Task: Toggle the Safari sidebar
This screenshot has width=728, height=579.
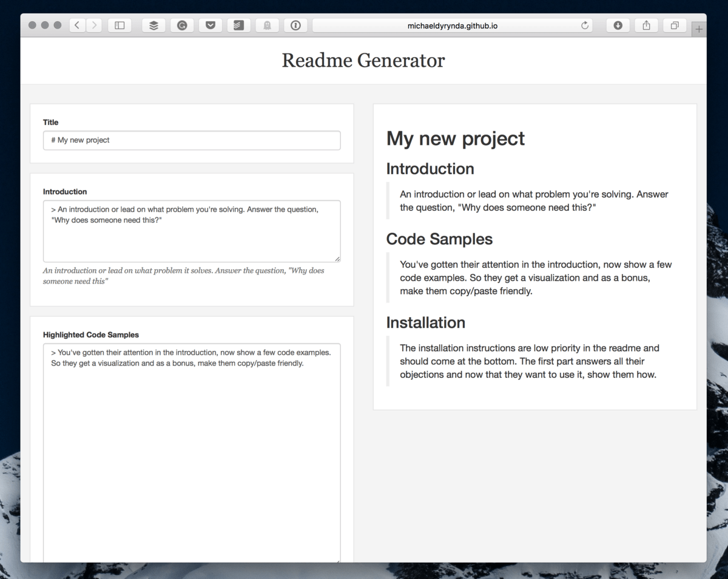Action: pyautogui.click(x=120, y=25)
